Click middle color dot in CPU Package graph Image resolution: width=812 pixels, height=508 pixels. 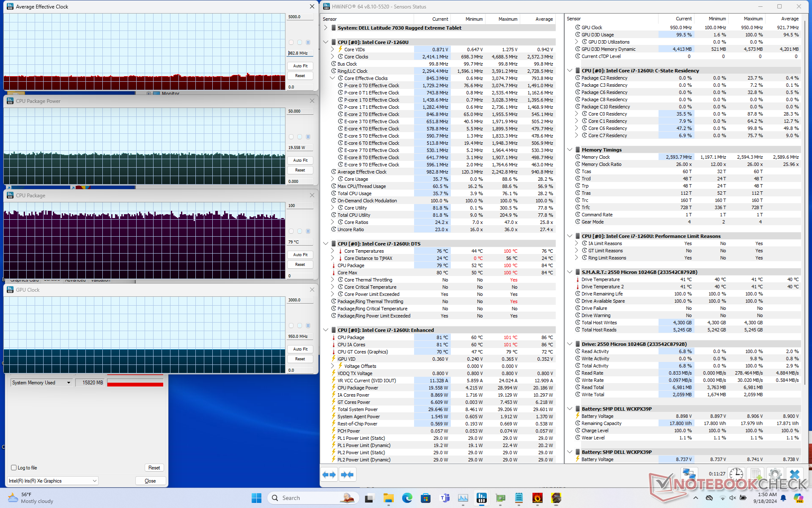299,231
